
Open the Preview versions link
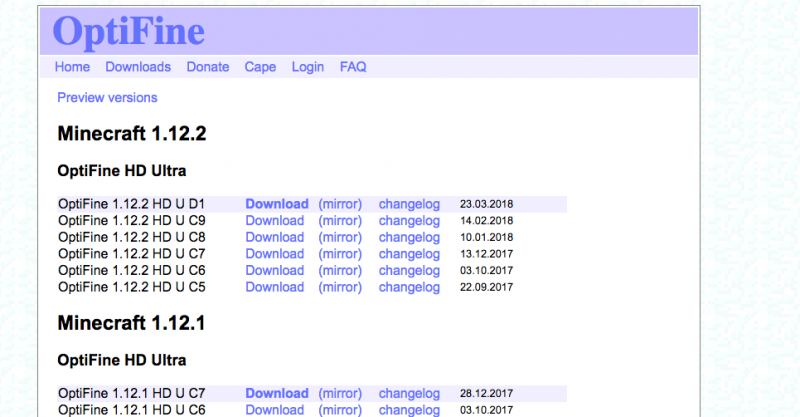[x=107, y=97]
